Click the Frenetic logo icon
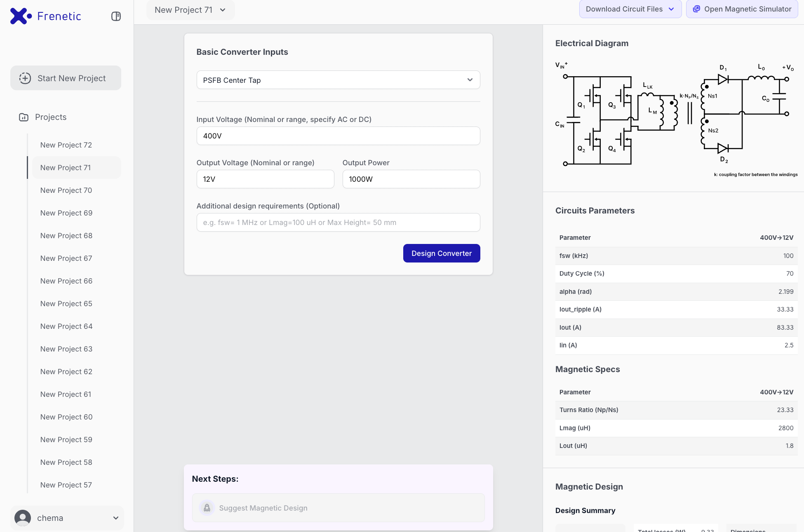804x532 pixels. click(21, 16)
